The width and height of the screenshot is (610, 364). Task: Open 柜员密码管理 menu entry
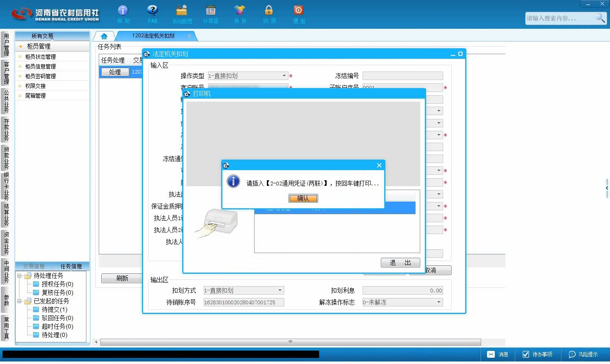coord(40,76)
